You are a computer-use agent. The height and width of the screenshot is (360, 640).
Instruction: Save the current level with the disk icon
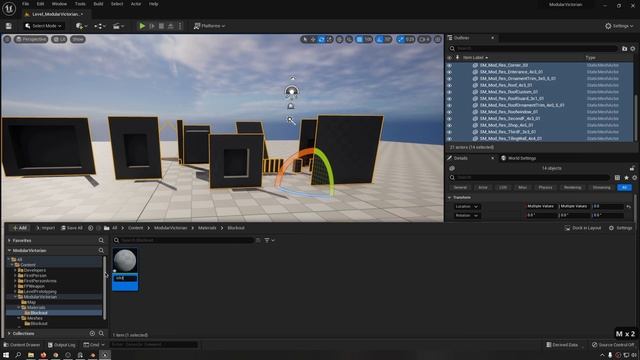click(9, 26)
